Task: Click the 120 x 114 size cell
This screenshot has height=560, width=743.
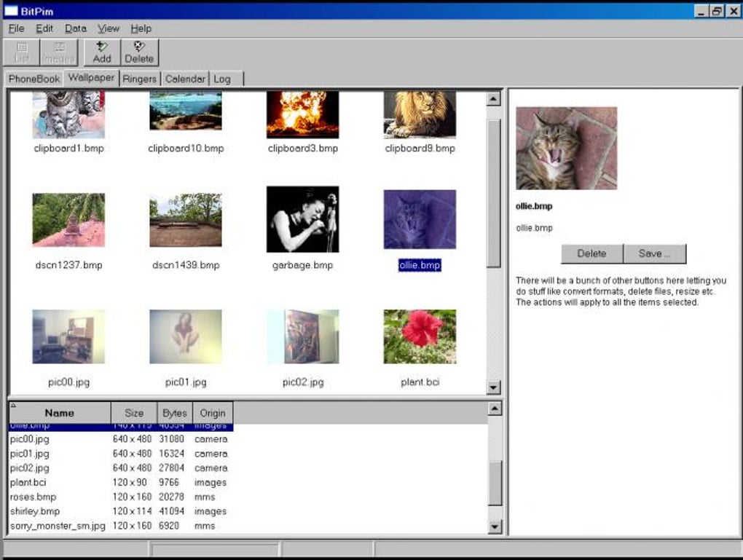Action: coord(132,511)
